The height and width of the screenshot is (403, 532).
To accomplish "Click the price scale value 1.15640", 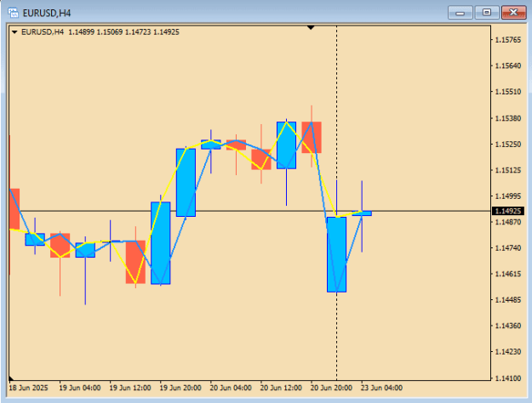I will (x=508, y=65).
